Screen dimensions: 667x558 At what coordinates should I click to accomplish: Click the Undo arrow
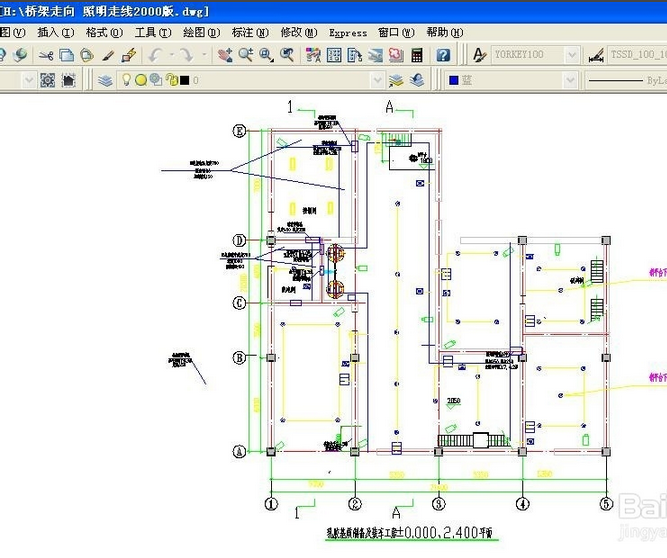[155, 55]
